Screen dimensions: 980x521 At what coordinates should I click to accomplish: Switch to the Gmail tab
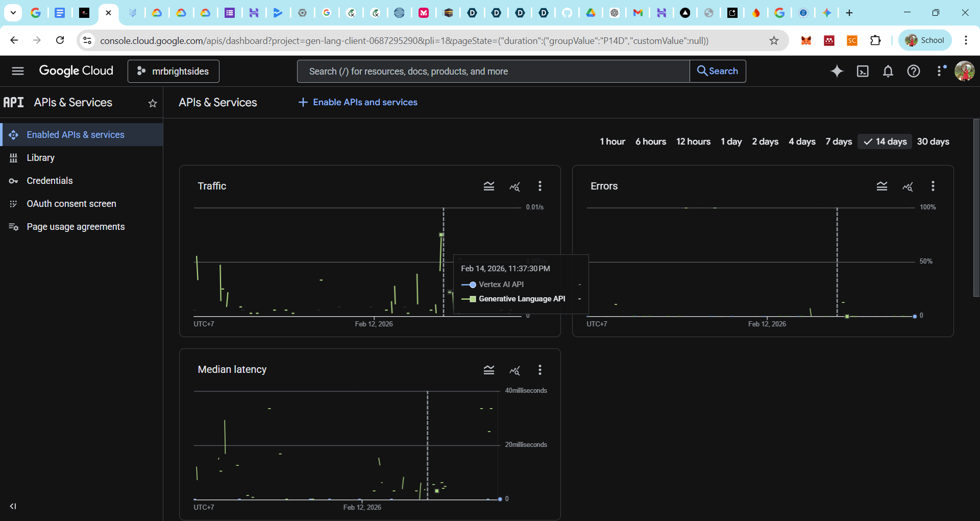point(638,13)
